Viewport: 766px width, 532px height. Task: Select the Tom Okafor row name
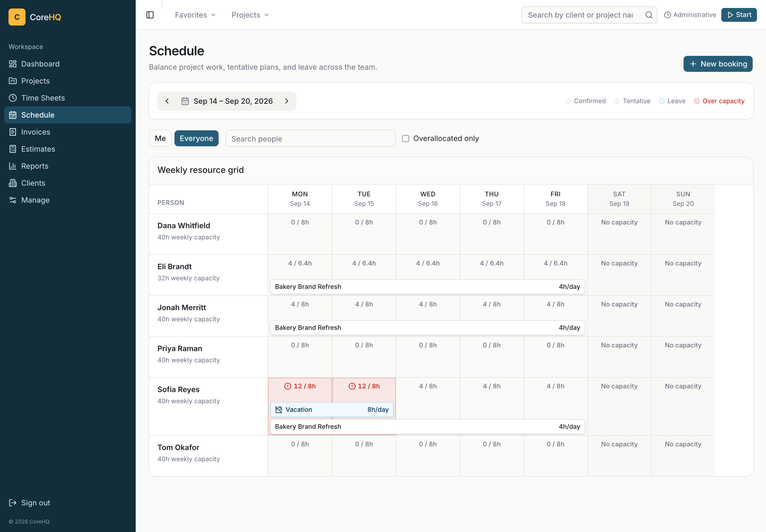[x=178, y=447]
